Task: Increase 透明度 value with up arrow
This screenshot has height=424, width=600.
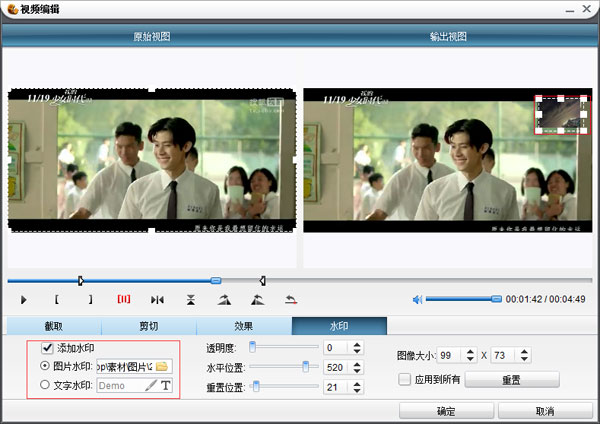Action: [x=357, y=345]
